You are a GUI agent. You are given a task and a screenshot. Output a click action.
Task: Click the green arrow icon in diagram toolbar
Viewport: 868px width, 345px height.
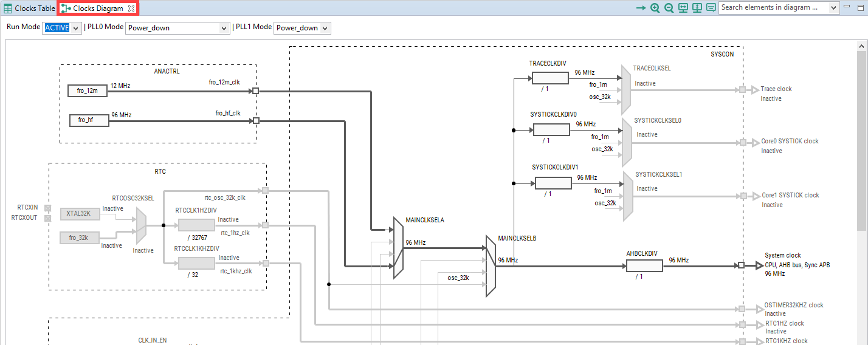[x=641, y=8]
